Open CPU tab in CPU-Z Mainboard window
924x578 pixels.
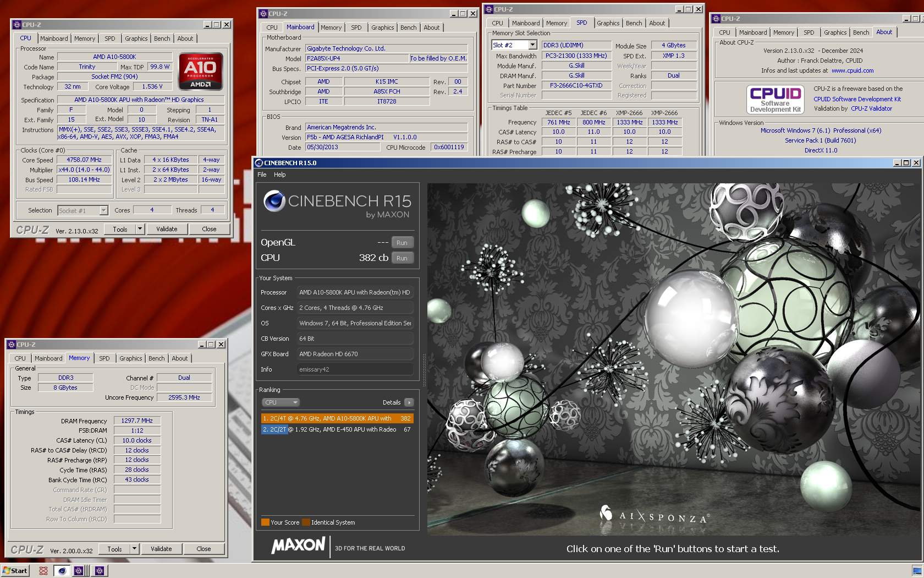[272, 28]
